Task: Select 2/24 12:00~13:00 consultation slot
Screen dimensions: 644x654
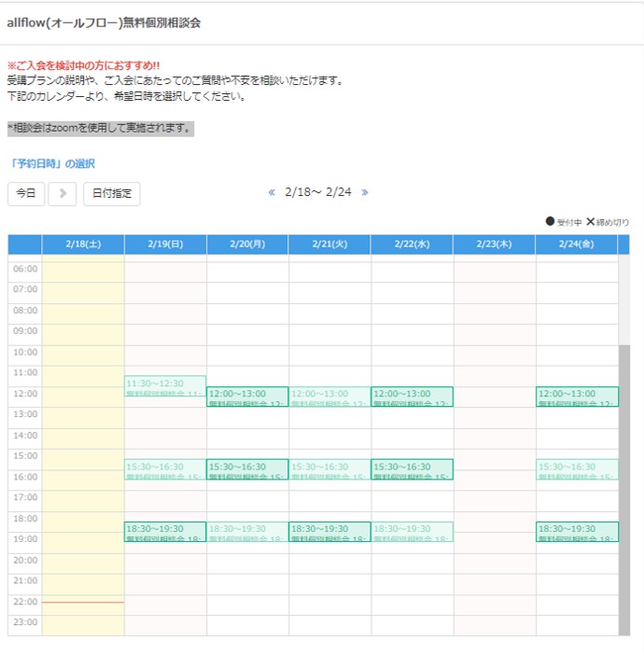Action: point(577,397)
